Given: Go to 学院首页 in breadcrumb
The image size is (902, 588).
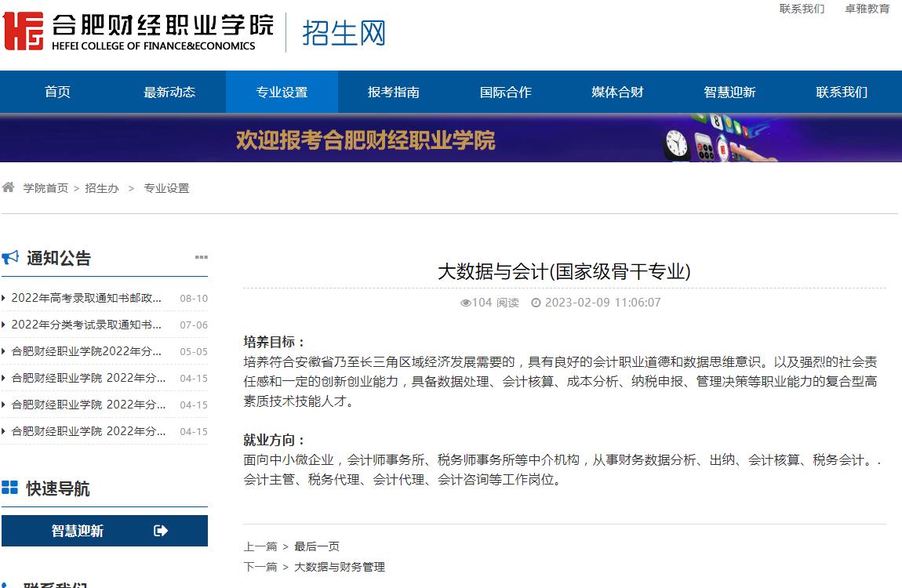Looking at the screenshot, I should coord(45,188).
